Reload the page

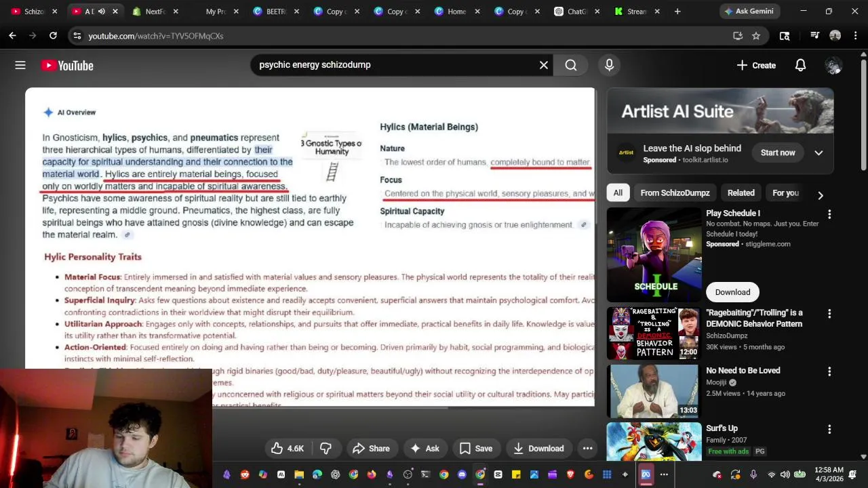coord(53,36)
